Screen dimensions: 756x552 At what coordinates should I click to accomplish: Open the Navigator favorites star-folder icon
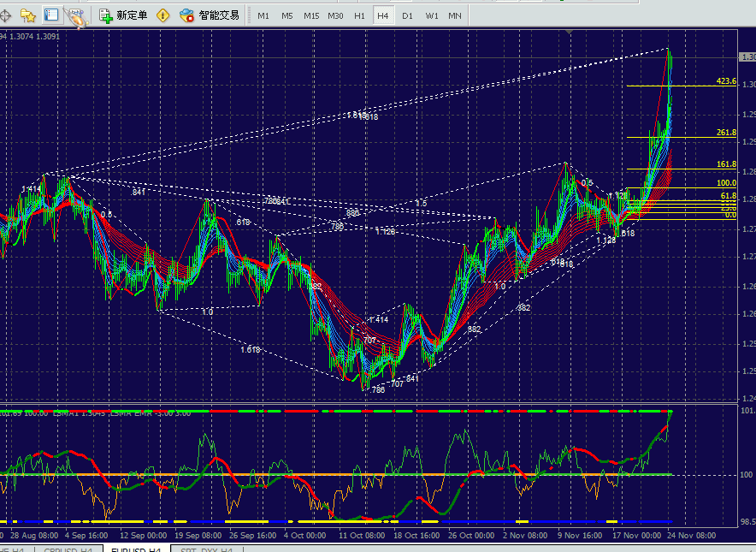(x=28, y=15)
